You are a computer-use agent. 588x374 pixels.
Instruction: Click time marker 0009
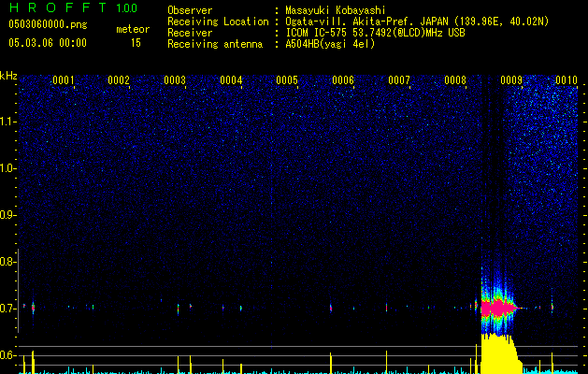tap(511, 80)
